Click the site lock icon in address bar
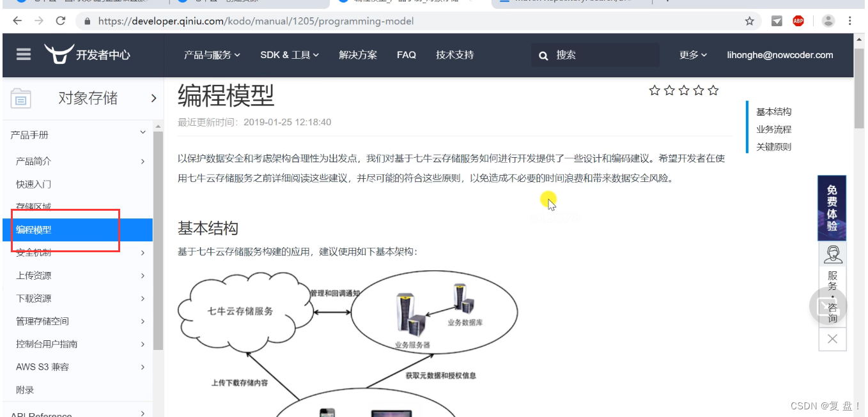Image resolution: width=868 pixels, height=417 pixels. point(88,21)
